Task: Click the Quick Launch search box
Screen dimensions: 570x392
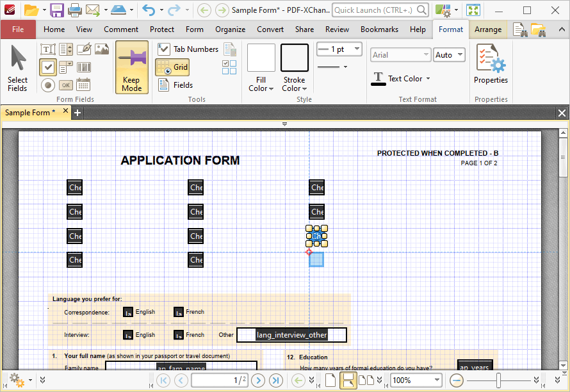Action: tap(380, 10)
